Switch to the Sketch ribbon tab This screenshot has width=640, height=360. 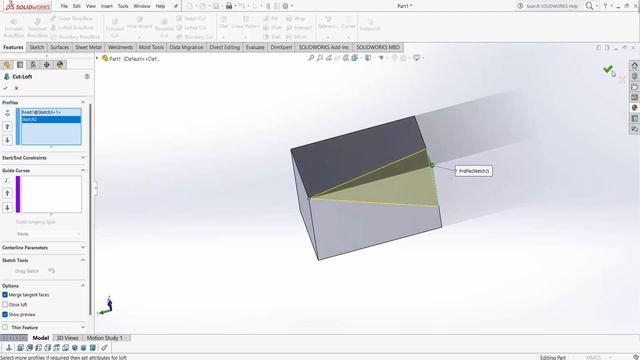[36, 47]
